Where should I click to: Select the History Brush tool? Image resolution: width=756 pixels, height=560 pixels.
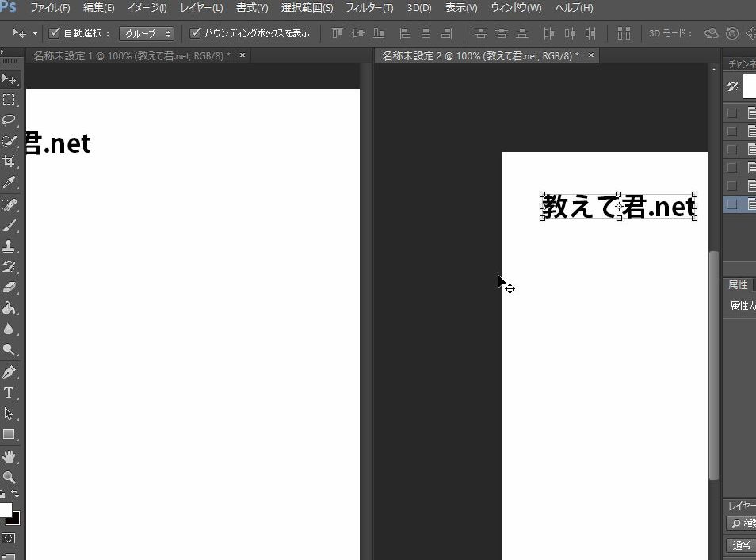[x=9, y=267]
